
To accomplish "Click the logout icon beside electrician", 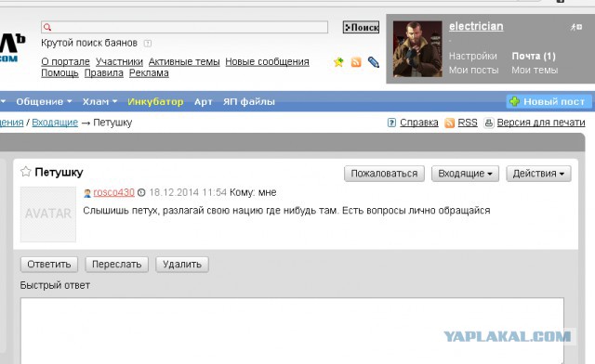I will pyautogui.click(x=576, y=27).
